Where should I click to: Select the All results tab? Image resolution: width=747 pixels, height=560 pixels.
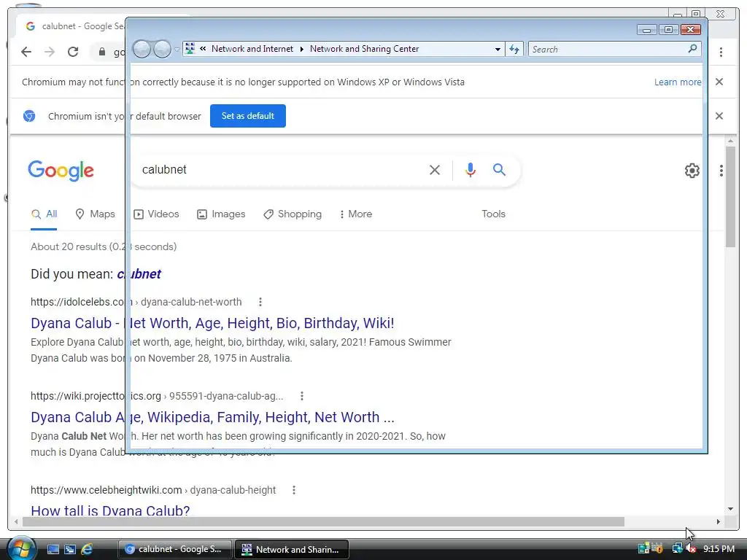coord(44,214)
